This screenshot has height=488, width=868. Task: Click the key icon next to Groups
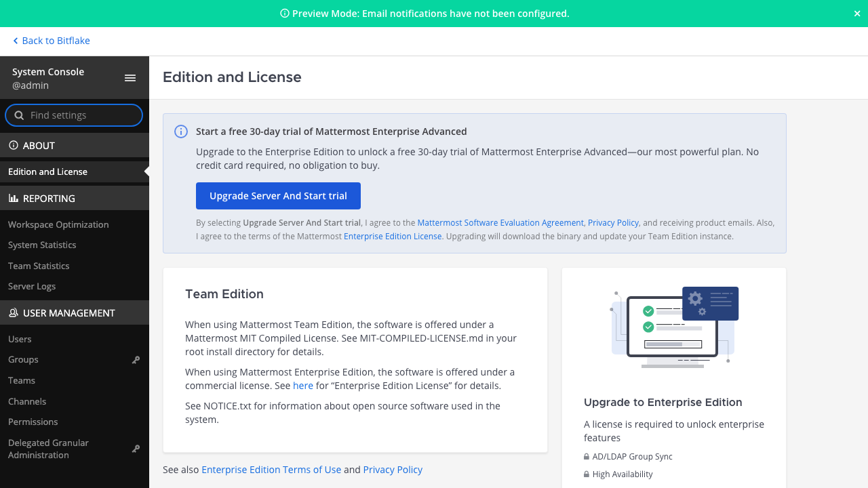[x=136, y=360]
